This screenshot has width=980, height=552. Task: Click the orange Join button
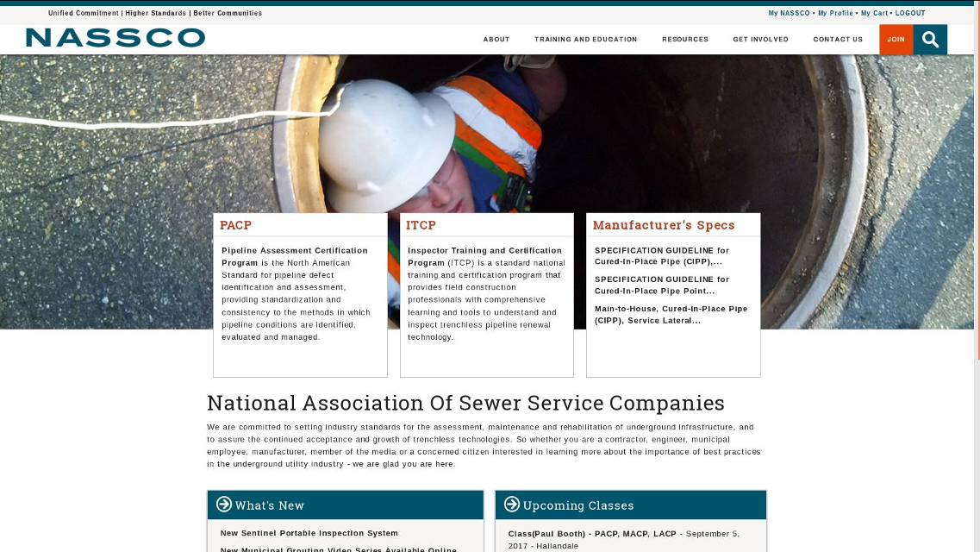[896, 40]
